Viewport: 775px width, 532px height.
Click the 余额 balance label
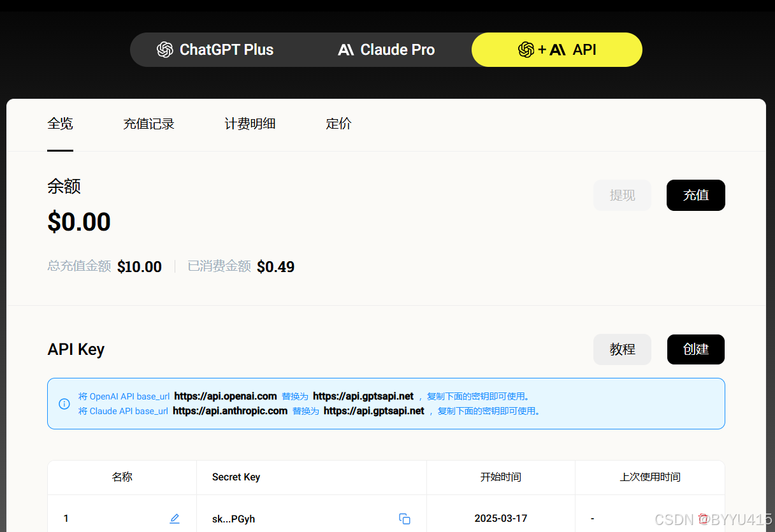[x=64, y=186]
